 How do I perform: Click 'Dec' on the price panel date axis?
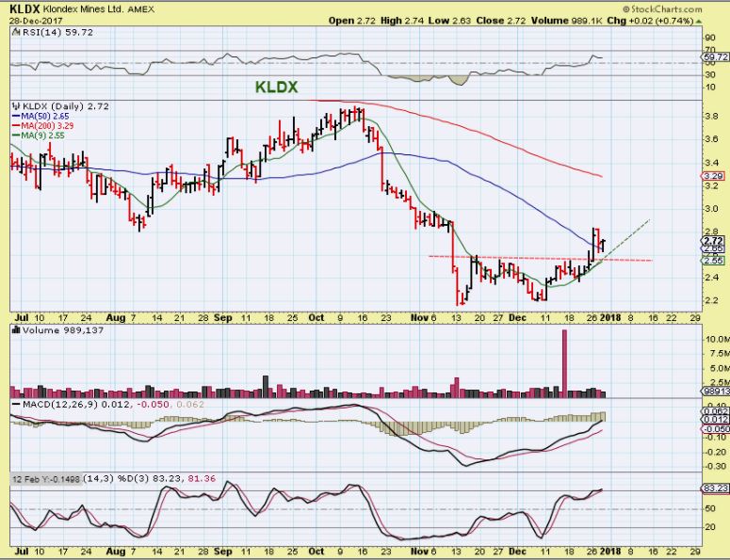click(517, 318)
